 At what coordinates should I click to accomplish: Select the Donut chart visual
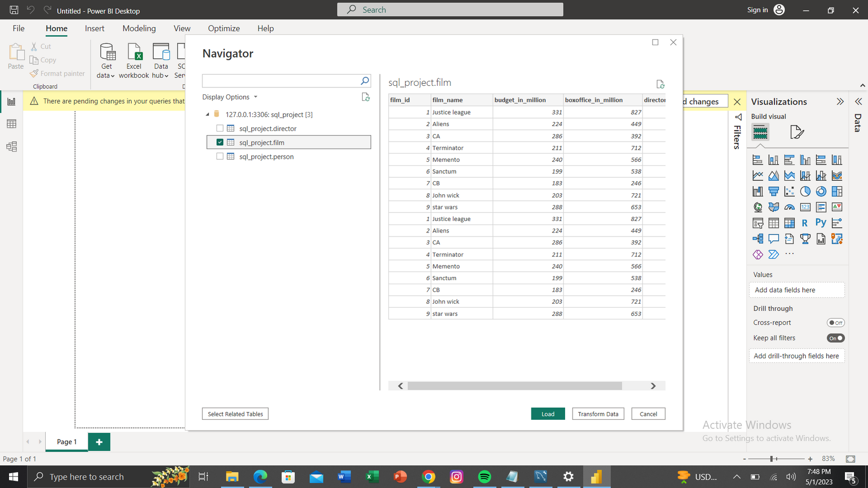tap(821, 191)
